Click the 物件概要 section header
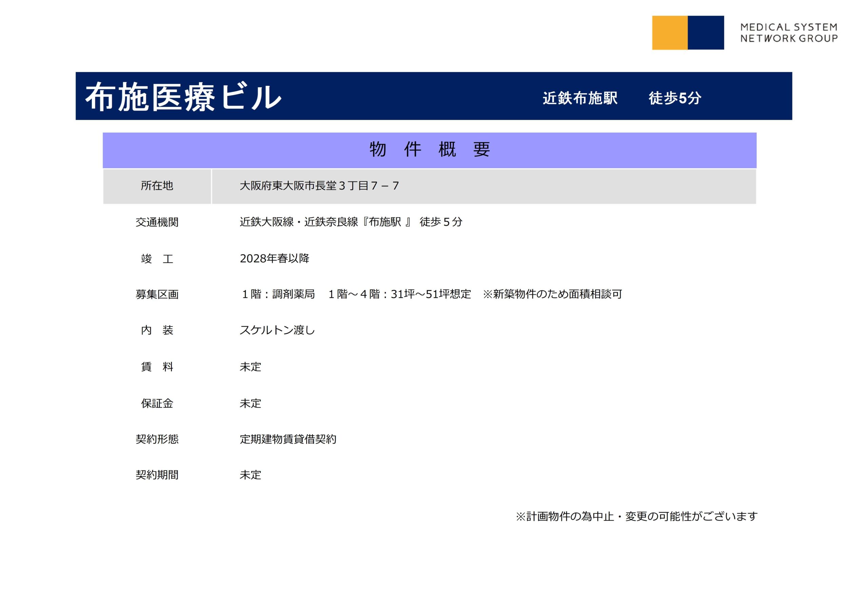Image resolution: width=868 pixels, height=614 pixels. pyautogui.click(x=430, y=150)
